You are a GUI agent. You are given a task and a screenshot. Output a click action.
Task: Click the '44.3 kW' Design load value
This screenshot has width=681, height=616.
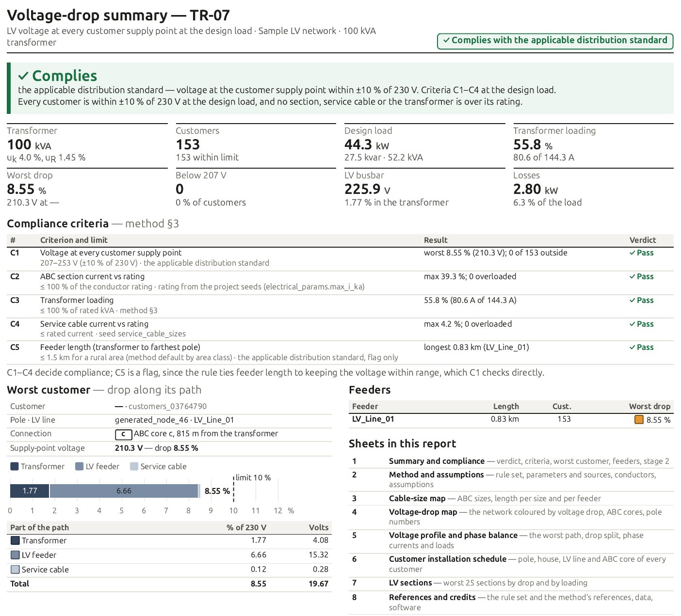coord(367,145)
